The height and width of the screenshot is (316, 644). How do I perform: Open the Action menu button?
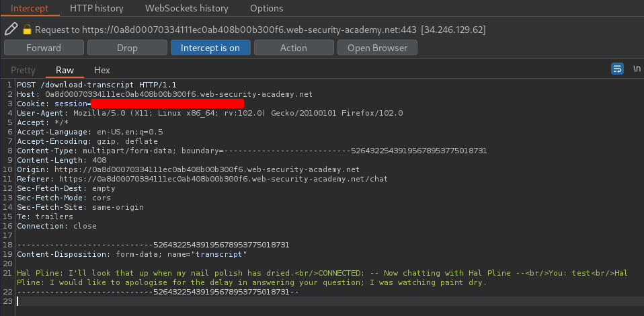coord(294,48)
